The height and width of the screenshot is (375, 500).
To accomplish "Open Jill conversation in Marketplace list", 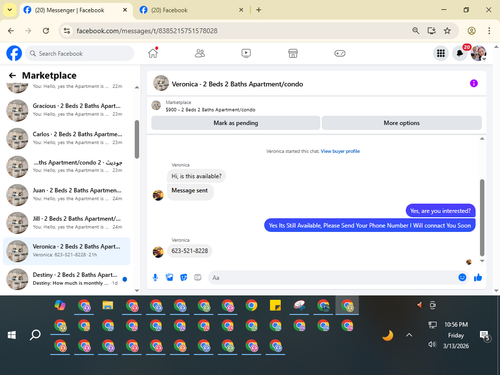I will click(67, 223).
